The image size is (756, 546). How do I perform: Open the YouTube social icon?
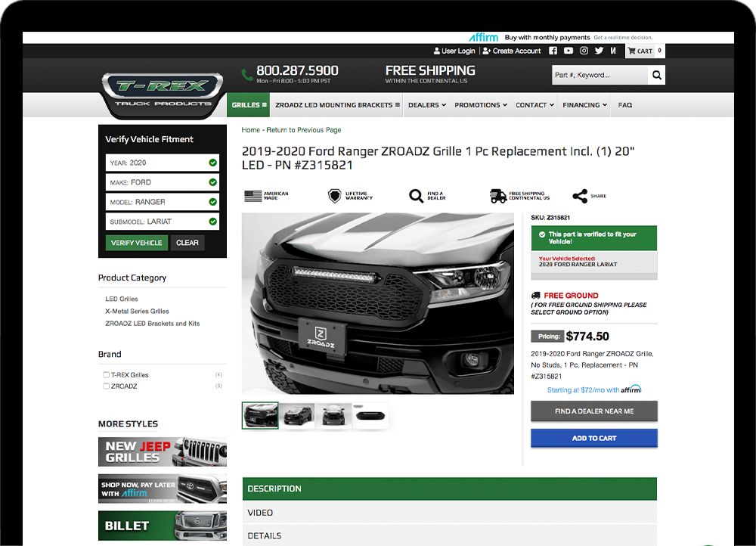(x=569, y=51)
